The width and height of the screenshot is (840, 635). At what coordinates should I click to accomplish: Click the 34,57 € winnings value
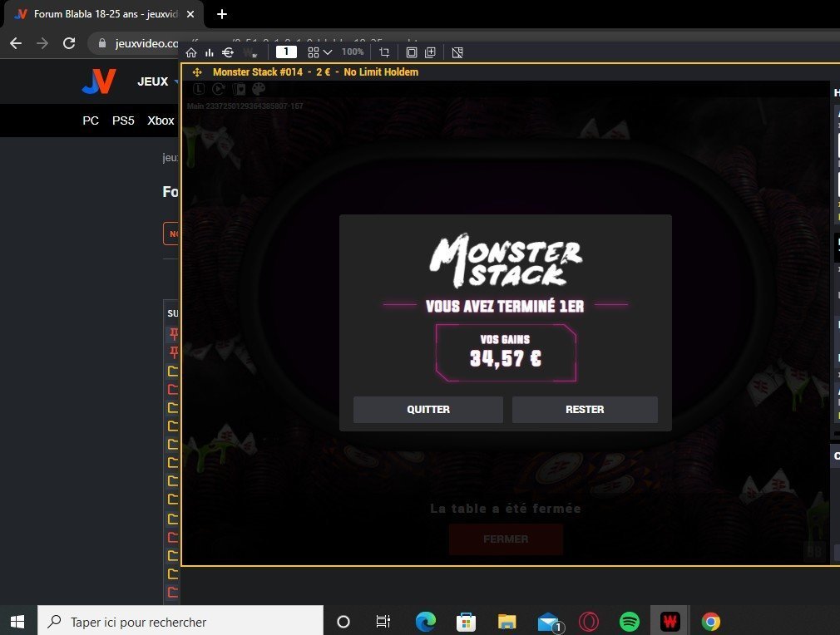coord(506,359)
